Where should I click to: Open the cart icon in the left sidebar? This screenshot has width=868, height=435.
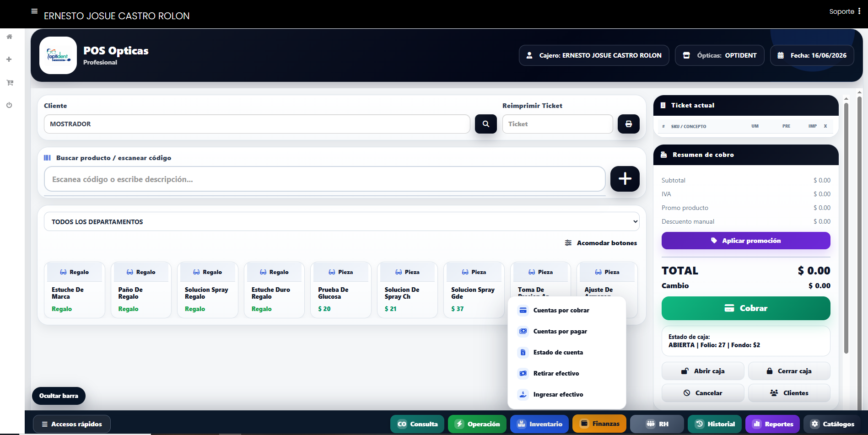9,83
